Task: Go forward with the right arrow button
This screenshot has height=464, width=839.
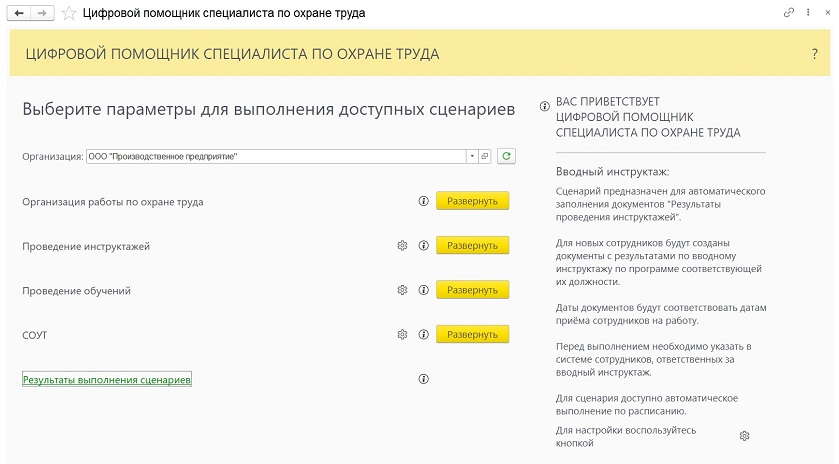Action: click(x=42, y=13)
